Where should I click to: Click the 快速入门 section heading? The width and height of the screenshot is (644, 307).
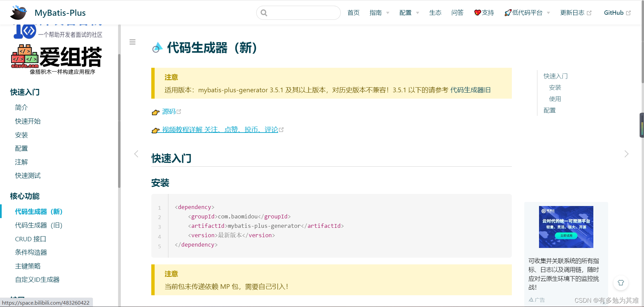[x=171, y=158]
